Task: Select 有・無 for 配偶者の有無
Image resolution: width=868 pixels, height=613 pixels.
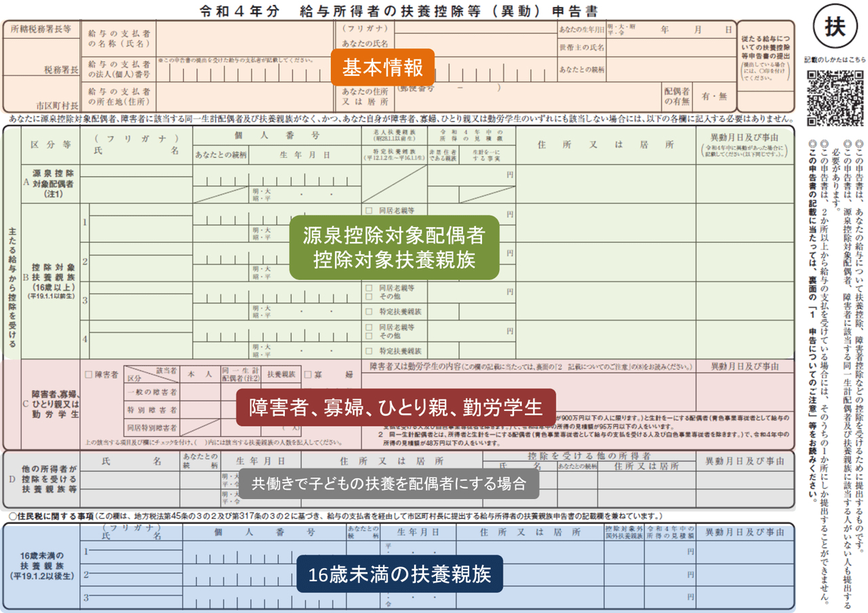Action: [x=713, y=97]
